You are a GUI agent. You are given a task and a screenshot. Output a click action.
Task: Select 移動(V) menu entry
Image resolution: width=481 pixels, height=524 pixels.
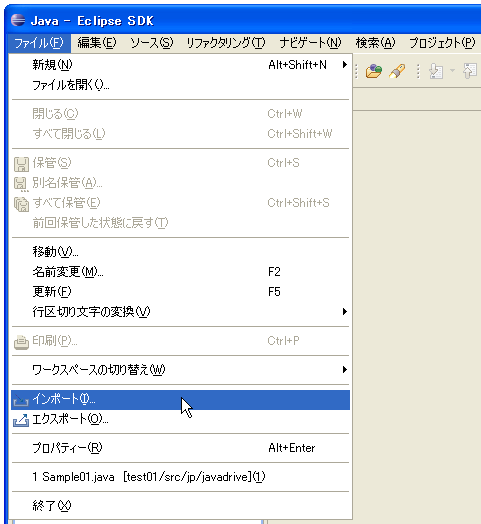click(x=181, y=252)
